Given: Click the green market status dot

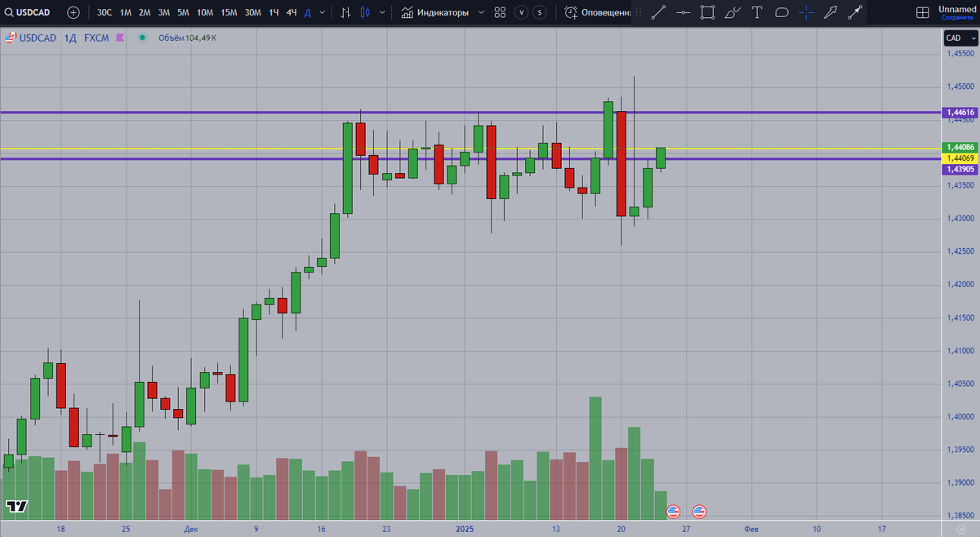Looking at the screenshot, I should [x=143, y=38].
